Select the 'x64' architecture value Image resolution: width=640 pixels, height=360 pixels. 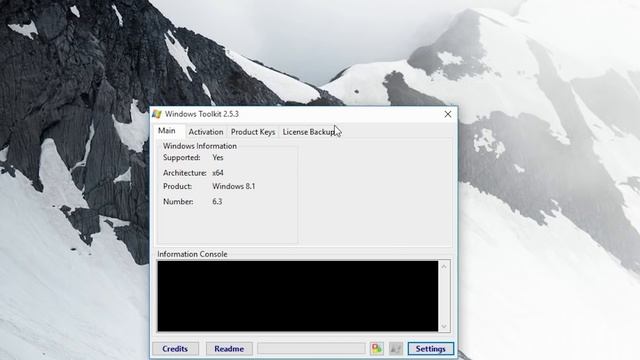coord(218,173)
